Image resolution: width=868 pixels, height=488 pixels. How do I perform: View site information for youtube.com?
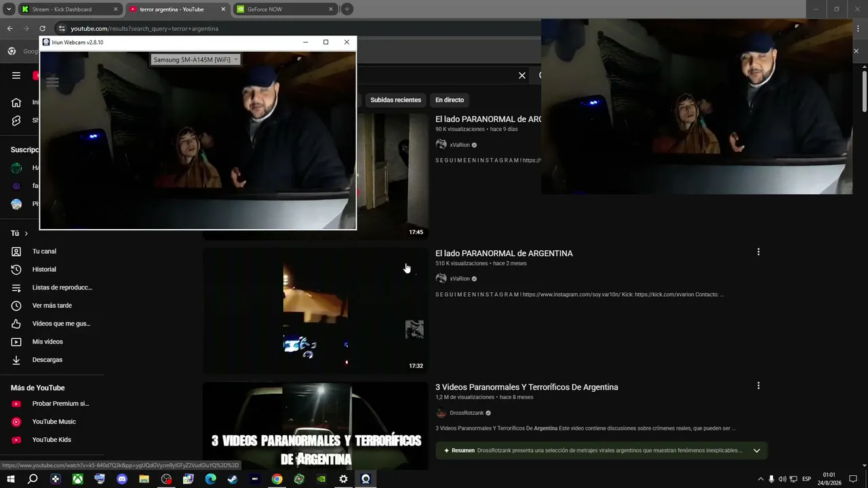(62, 28)
